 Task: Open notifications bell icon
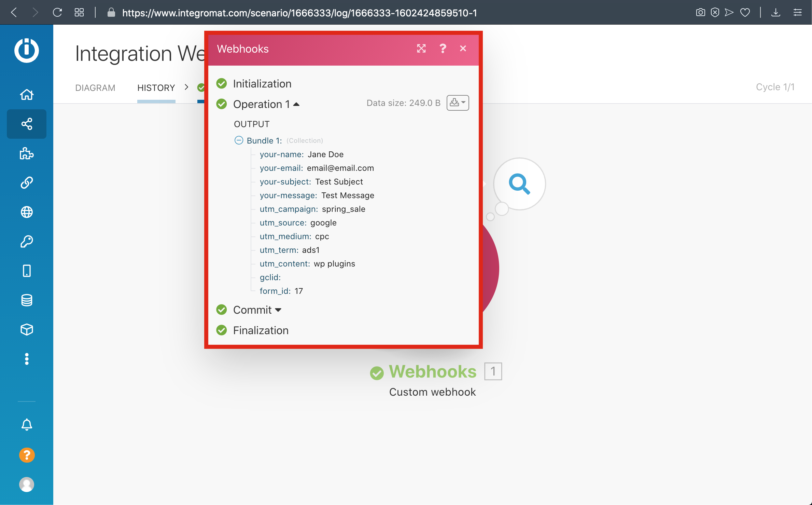pyautogui.click(x=27, y=425)
